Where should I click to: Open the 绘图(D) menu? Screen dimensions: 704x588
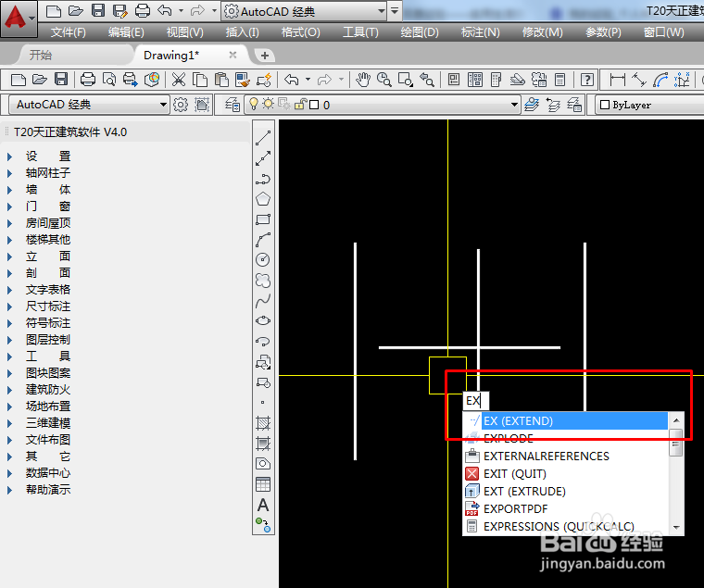(x=420, y=32)
